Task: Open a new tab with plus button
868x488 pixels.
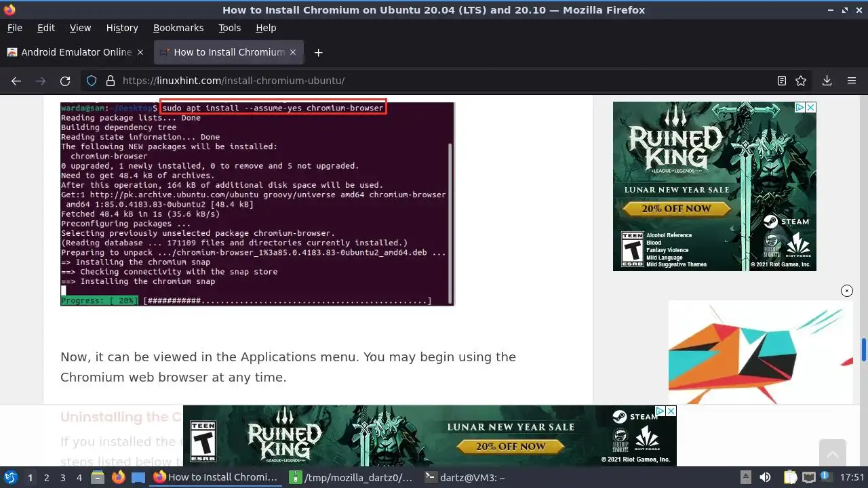Action: (318, 52)
